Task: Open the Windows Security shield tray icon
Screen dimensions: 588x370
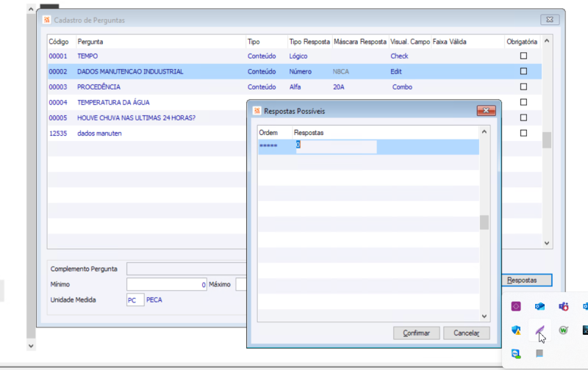Action: [516, 330]
